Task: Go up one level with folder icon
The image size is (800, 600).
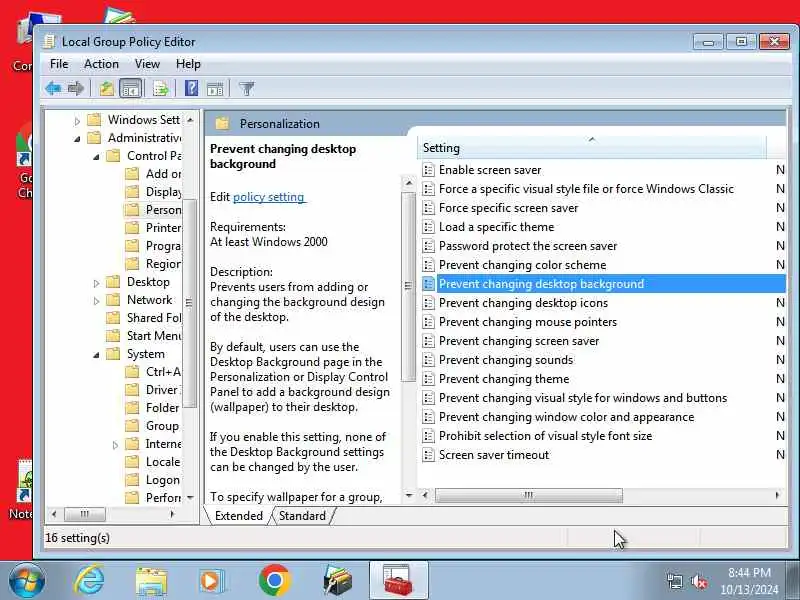Action: [x=107, y=89]
